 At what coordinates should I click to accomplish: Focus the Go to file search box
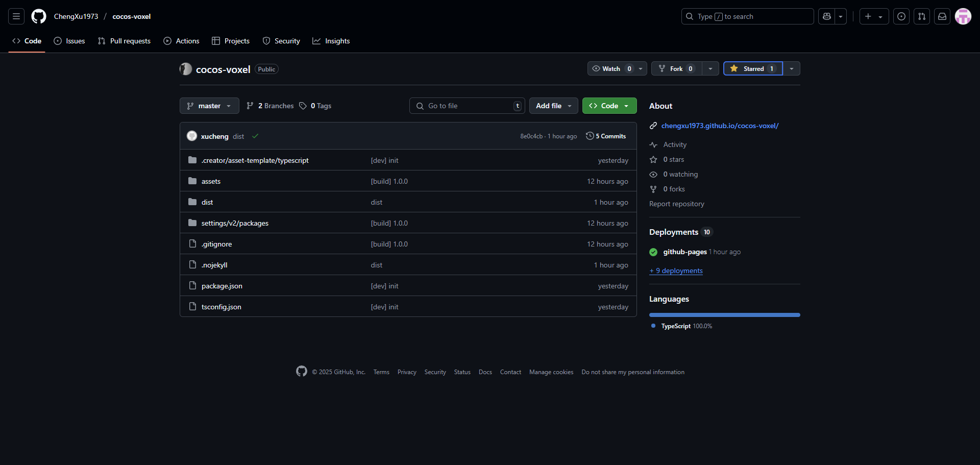click(467, 106)
